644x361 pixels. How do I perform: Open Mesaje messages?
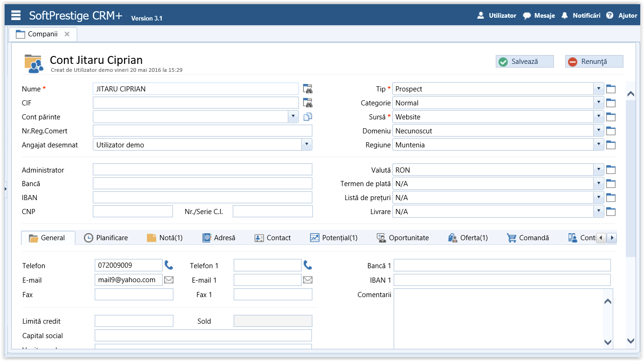point(539,15)
